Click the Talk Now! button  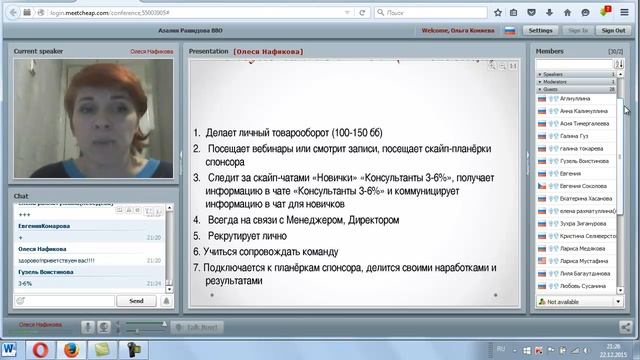click(x=197, y=327)
